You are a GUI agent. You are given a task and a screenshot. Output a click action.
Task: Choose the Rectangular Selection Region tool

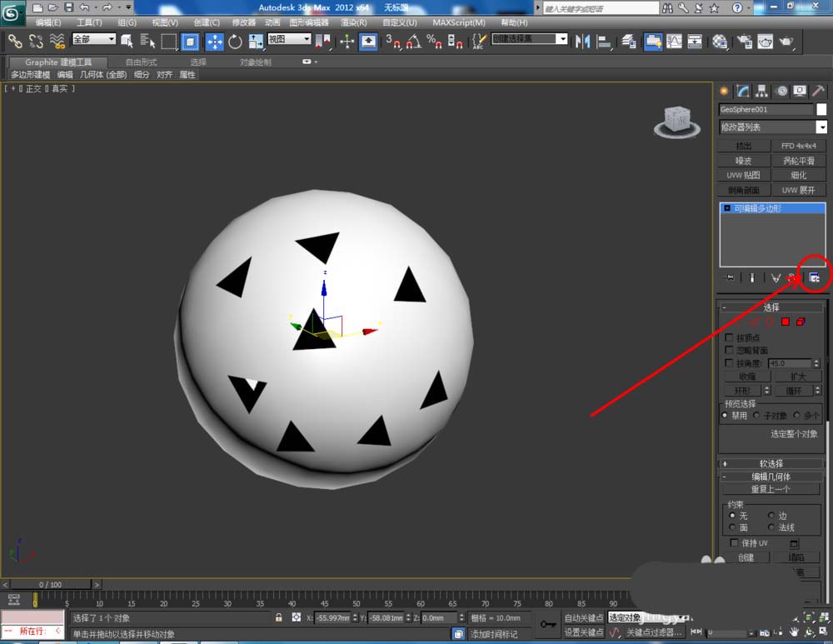tap(169, 41)
